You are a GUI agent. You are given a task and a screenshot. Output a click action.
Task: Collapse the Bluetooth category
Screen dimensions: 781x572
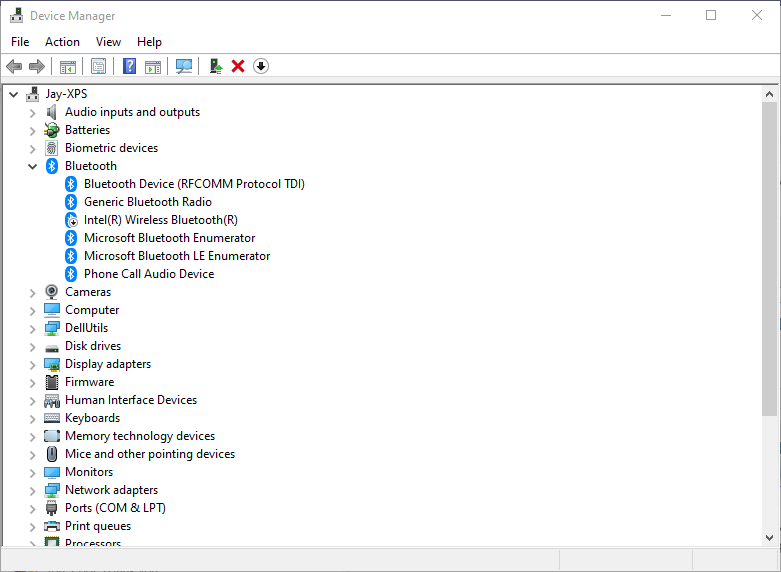point(33,166)
